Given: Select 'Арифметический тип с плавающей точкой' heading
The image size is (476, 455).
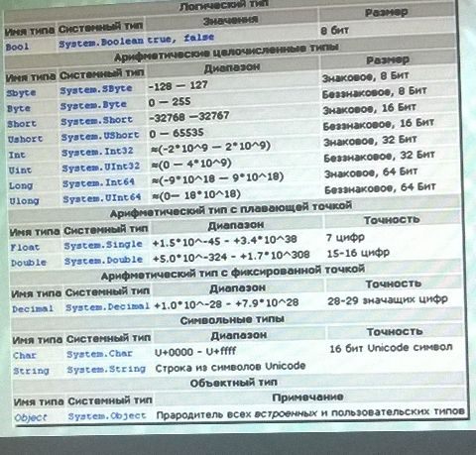Looking at the screenshot, I should [231, 209].
